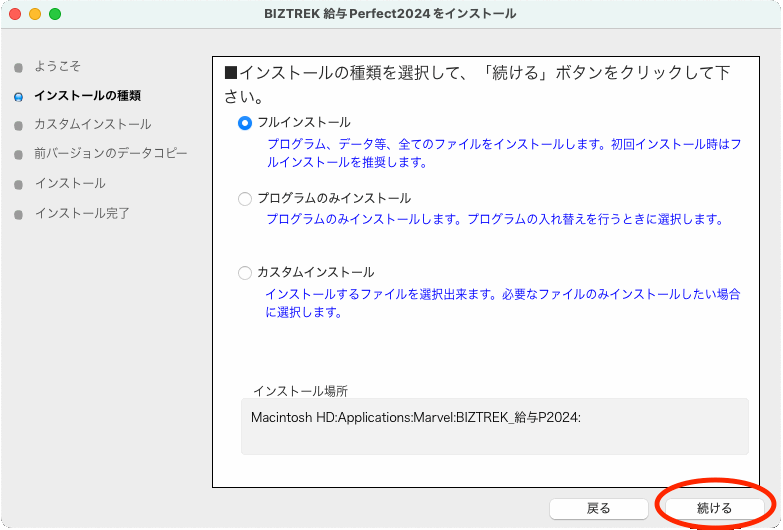Choose プログラムのみインストール radio option
Image resolution: width=783 pixels, height=530 pixels.
coord(245,199)
